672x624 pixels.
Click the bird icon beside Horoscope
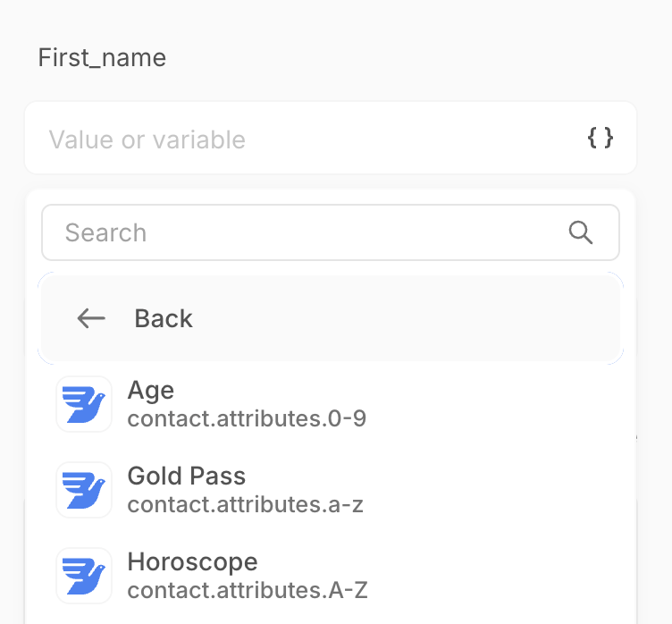pos(84,576)
